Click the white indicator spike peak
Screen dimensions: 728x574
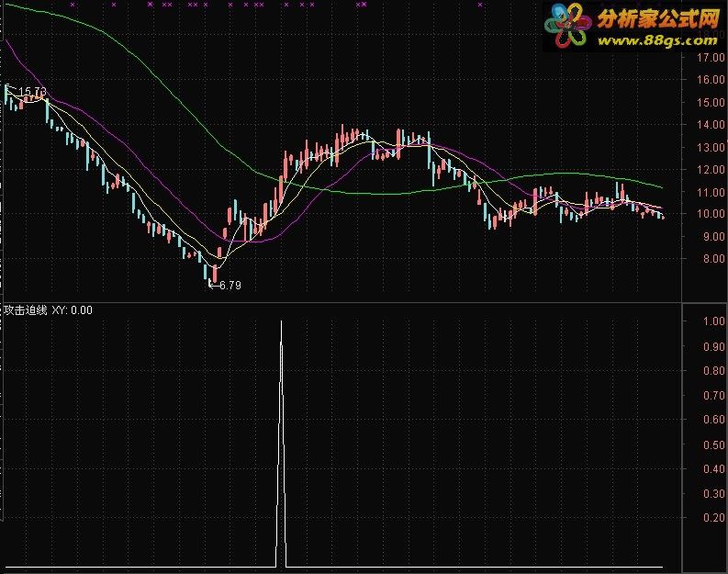pyautogui.click(x=281, y=321)
